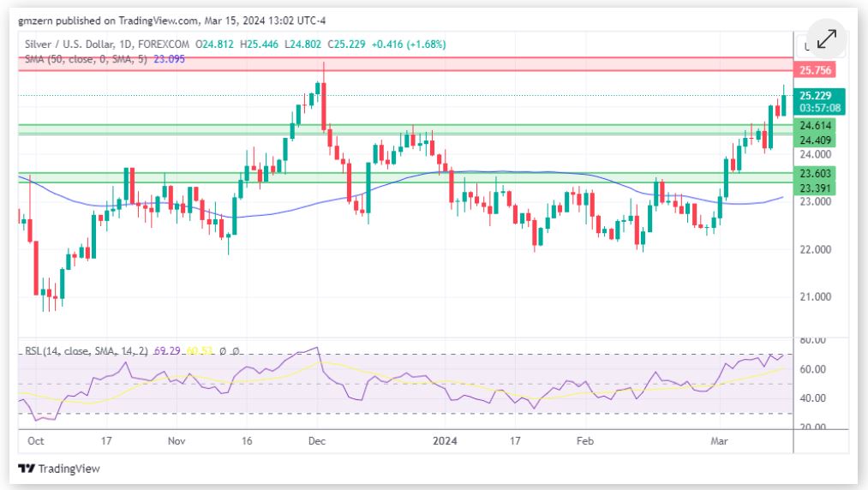Click the current price label 25.229
This screenshot has height=490, width=868.
[x=815, y=96]
